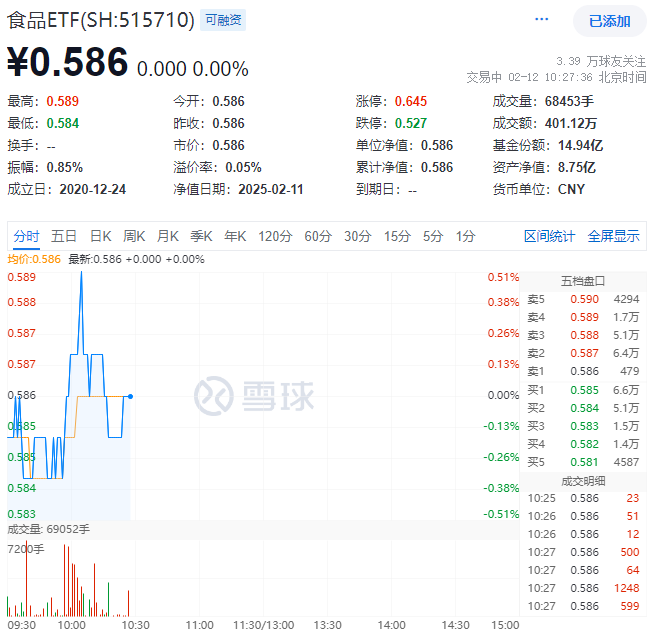Switch to the 周K chart tab
This screenshot has height=637, width=647.
click(x=134, y=236)
